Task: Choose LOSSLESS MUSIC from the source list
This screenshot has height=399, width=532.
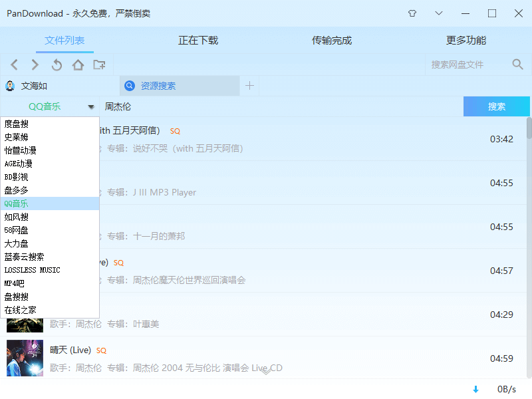Action: click(50, 270)
